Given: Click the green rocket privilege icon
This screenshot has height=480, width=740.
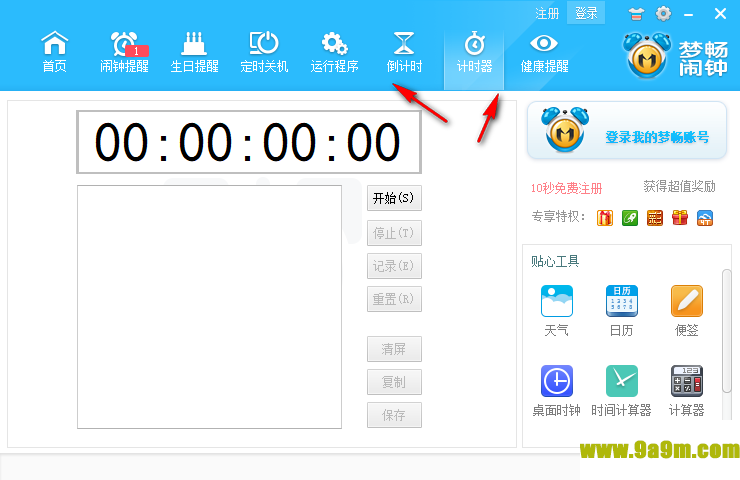Looking at the screenshot, I should (630, 218).
